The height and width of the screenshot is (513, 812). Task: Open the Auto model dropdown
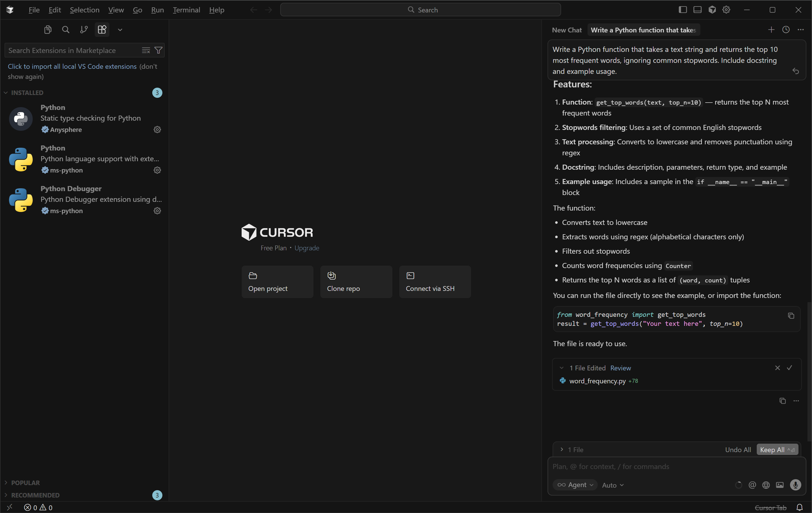pos(613,485)
